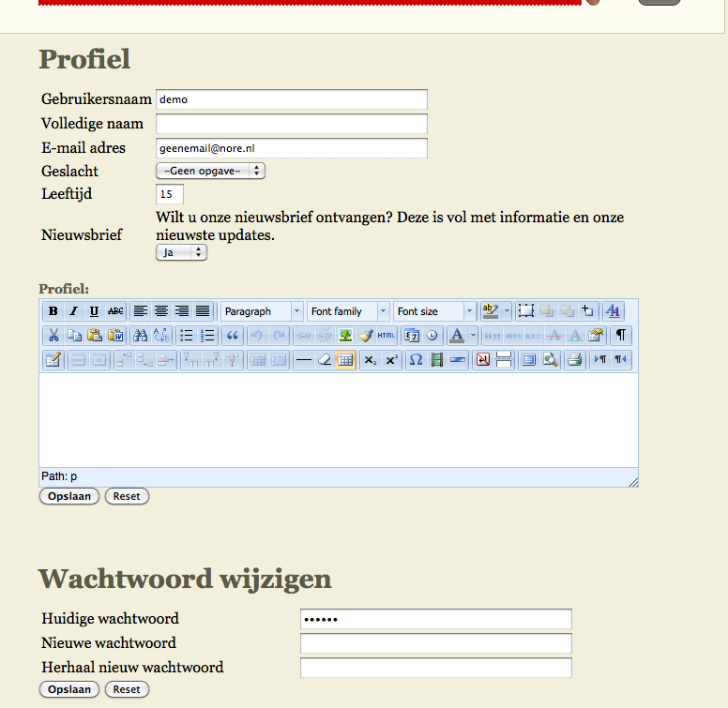Clean up messy code with the broom

(366, 336)
